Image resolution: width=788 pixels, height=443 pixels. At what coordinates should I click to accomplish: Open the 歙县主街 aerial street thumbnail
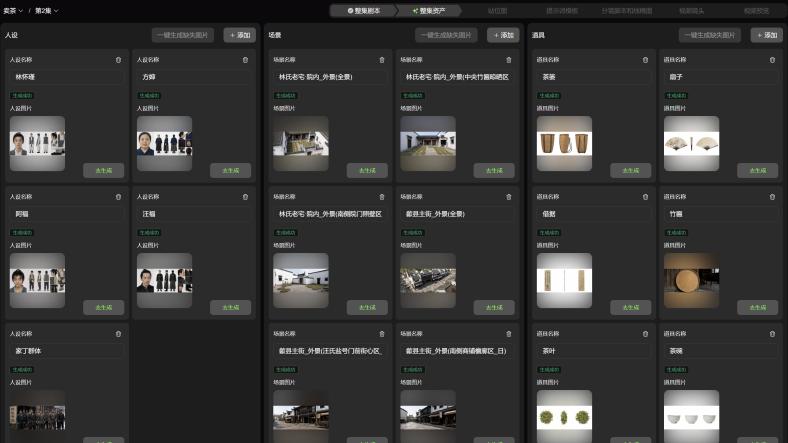coord(428,280)
